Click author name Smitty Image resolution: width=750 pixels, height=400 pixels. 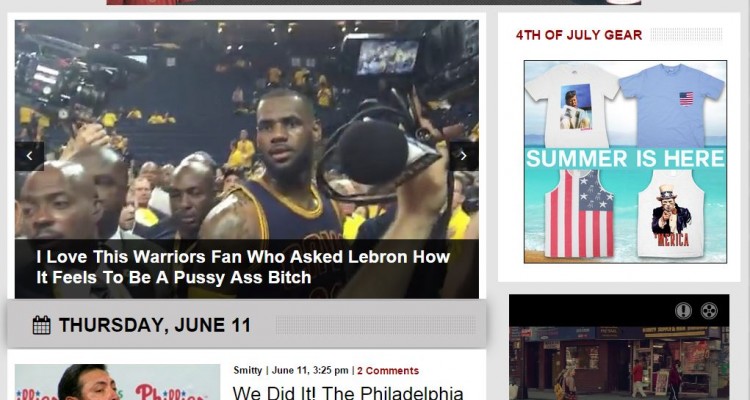tap(248, 371)
